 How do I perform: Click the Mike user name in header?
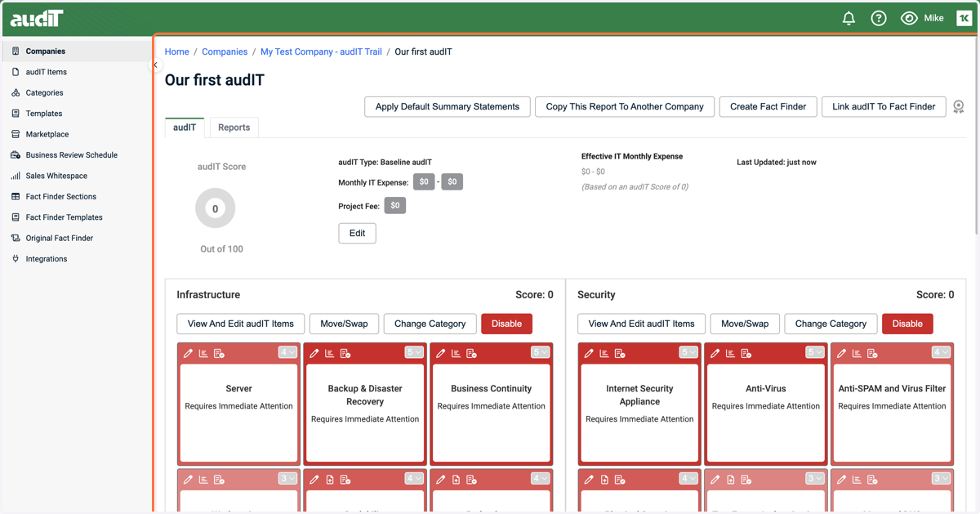(933, 18)
